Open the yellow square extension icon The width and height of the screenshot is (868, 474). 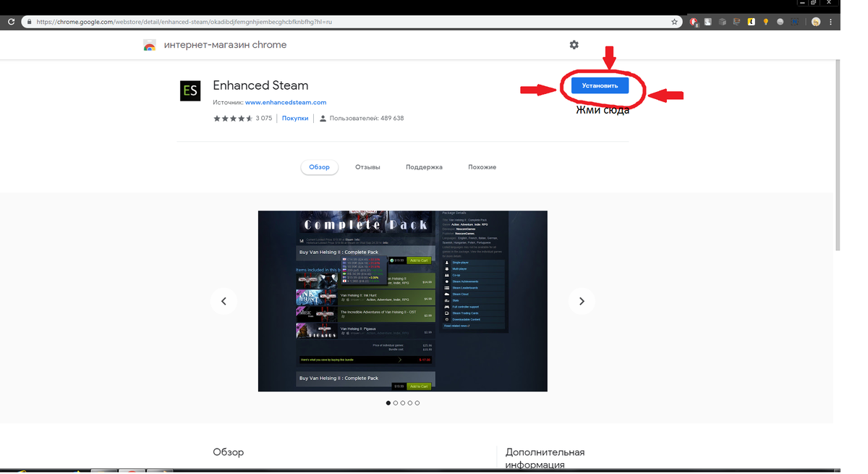tap(752, 22)
